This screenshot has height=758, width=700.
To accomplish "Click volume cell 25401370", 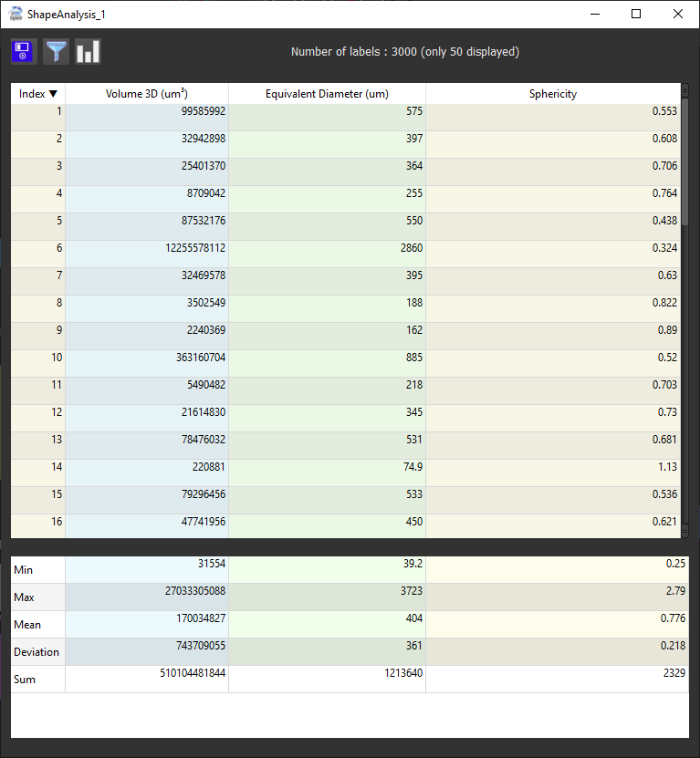I will [x=147, y=172].
